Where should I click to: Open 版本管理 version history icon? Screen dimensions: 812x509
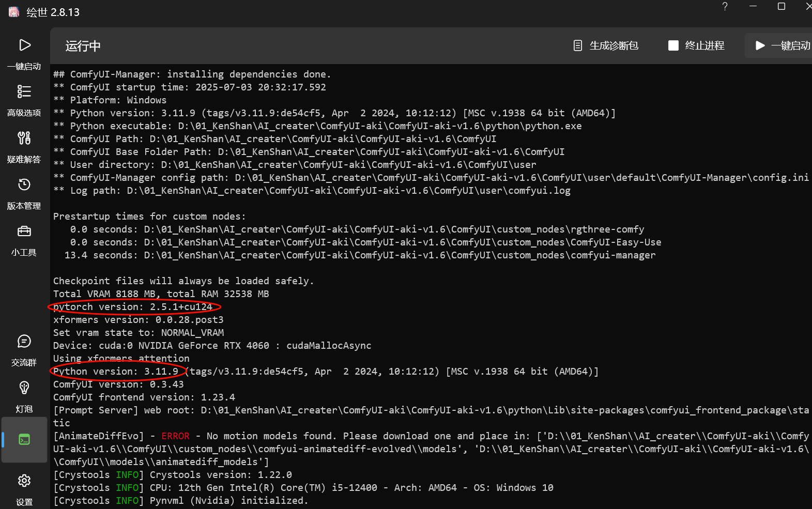pyautogui.click(x=24, y=184)
